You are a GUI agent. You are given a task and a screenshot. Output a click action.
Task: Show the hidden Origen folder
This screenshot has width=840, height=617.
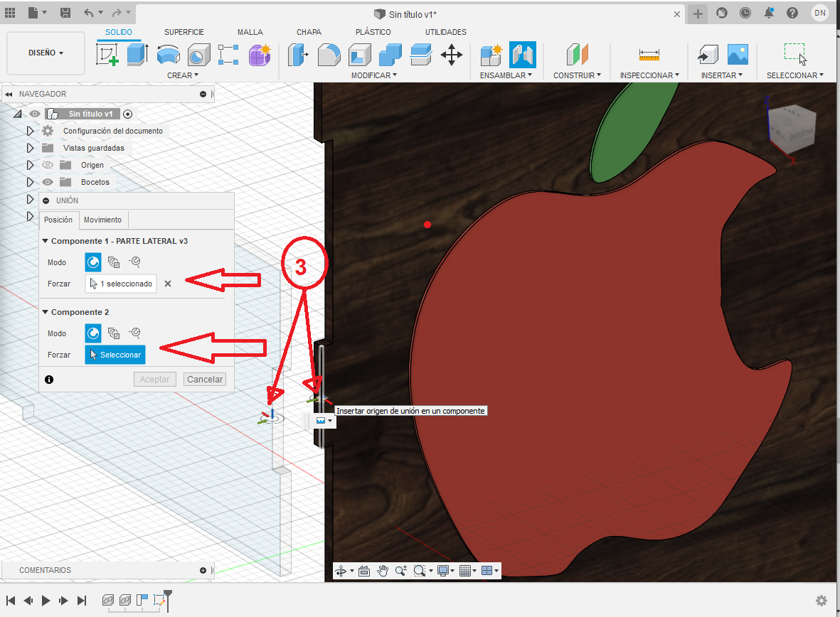click(x=48, y=165)
